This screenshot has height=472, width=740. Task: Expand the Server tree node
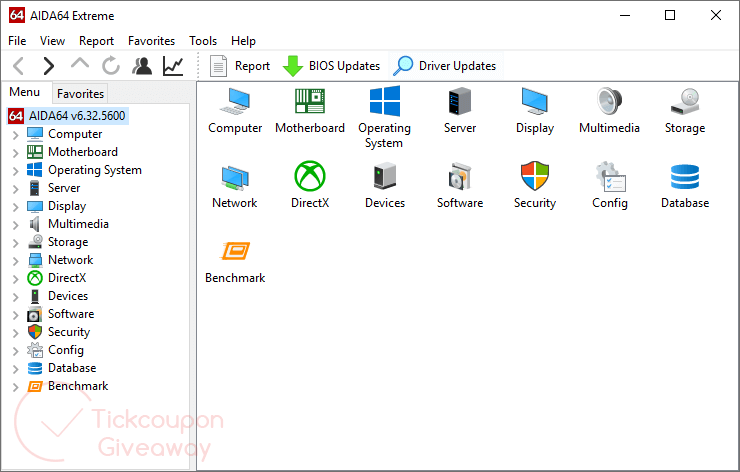click(x=16, y=189)
